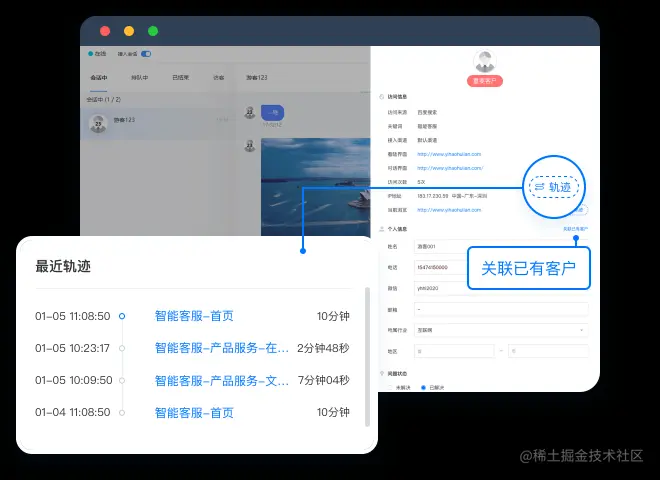
Task: Open the 排队中 tab
Action: point(139,77)
